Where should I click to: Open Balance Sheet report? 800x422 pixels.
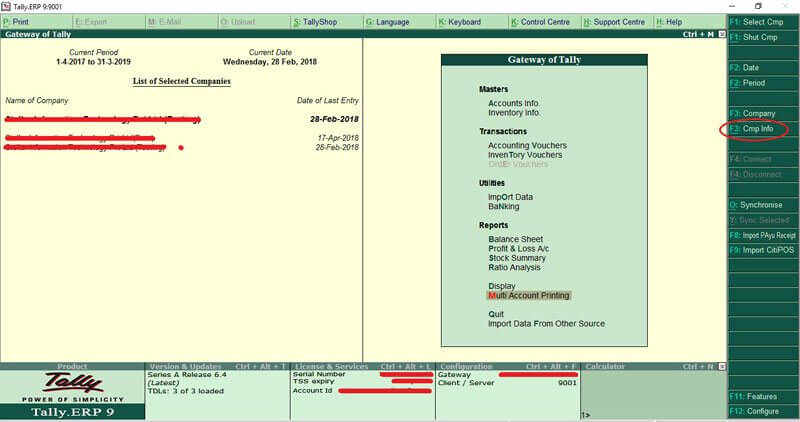[x=515, y=239]
